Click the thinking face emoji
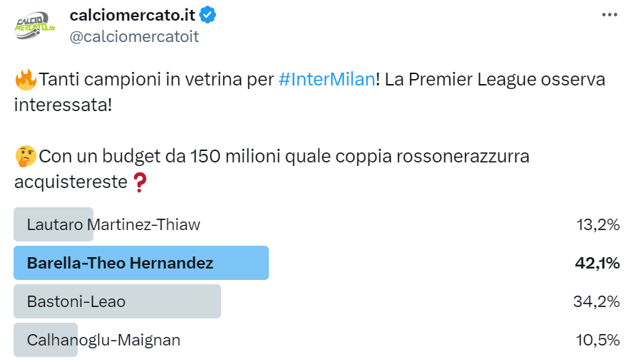629x364 pixels. pyautogui.click(x=25, y=156)
